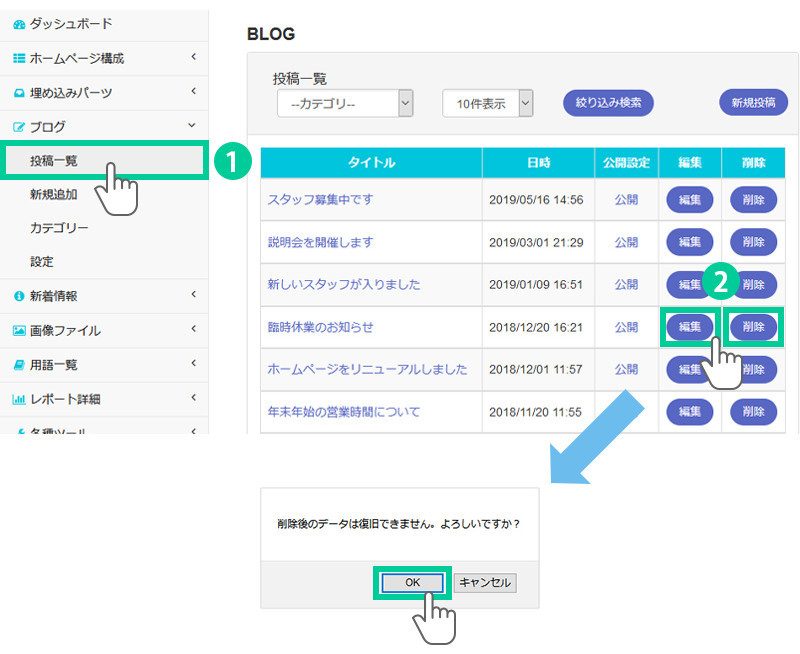Go to カテゴリー in the blog submenu
Image resolution: width=800 pixels, height=654 pixels.
[59, 228]
